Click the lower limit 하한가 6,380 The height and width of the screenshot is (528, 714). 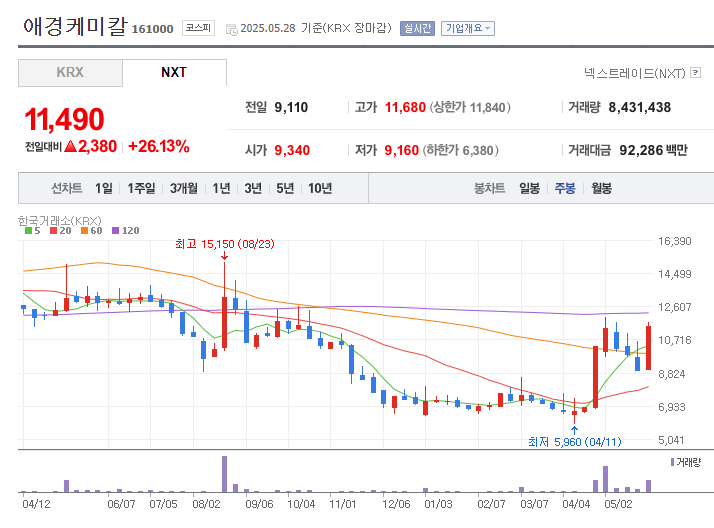(x=460, y=150)
